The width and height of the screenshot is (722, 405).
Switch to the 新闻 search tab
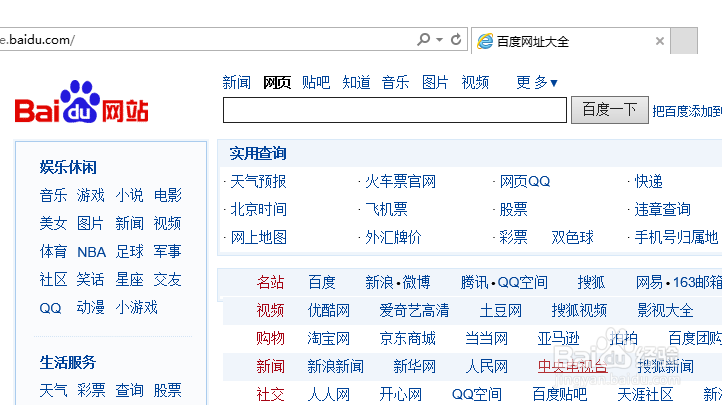(x=236, y=83)
